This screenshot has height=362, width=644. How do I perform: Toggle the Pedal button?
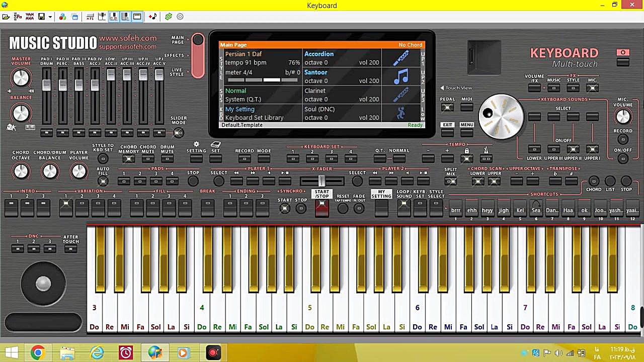(447, 107)
